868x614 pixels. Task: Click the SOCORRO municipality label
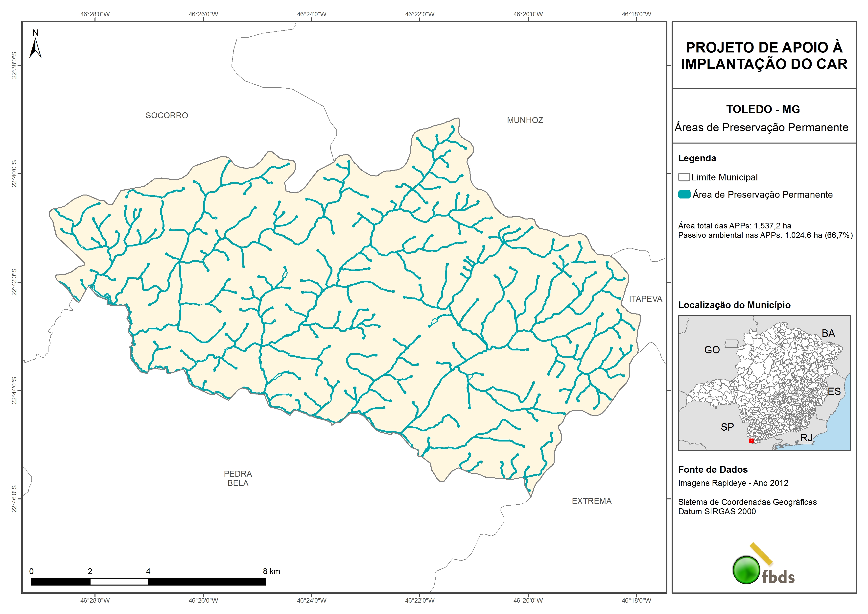pyautogui.click(x=167, y=115)
